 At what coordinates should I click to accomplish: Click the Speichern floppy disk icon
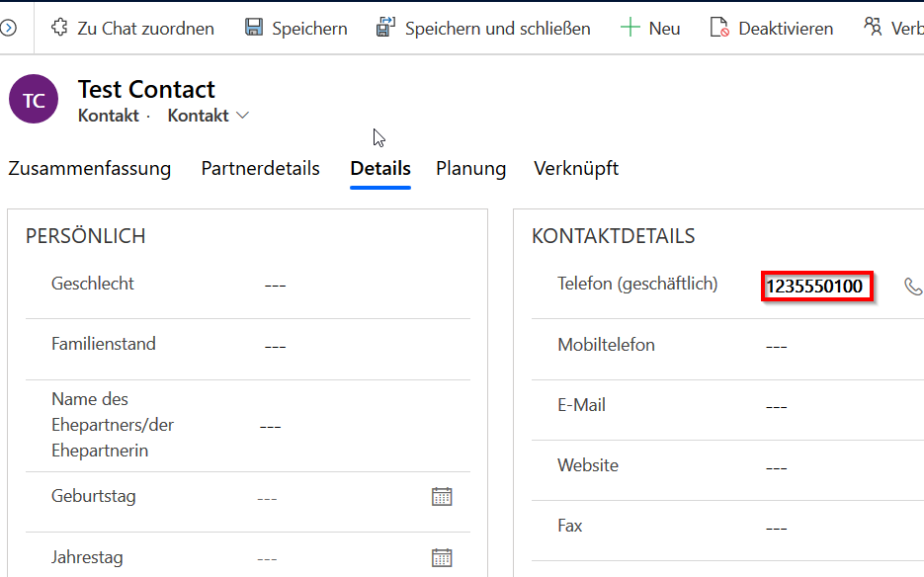(254, 28)
